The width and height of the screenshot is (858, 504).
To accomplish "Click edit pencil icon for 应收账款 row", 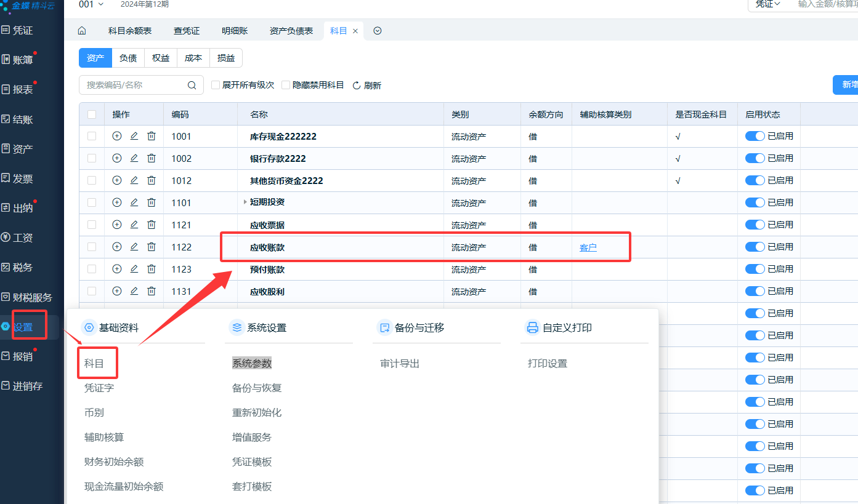I will tap(134, 247).
